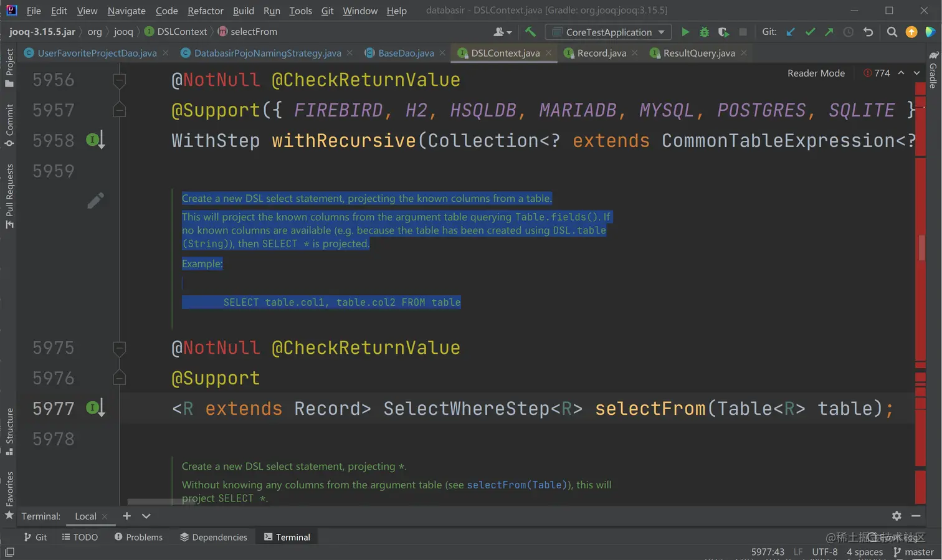
Task: Click the editor vertical scrollbar thumb
Action: [922, 247]
